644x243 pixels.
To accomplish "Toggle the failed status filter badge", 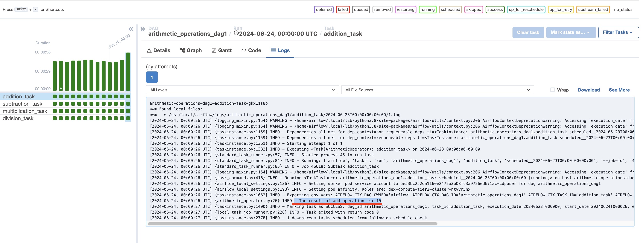I will (342, 10).
